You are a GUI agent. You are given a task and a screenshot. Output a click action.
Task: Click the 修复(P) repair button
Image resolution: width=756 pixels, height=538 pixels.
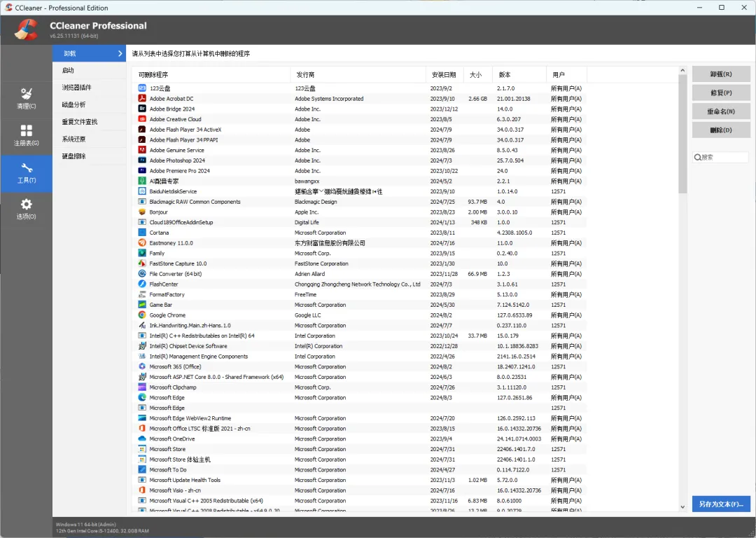click(721, 92)
